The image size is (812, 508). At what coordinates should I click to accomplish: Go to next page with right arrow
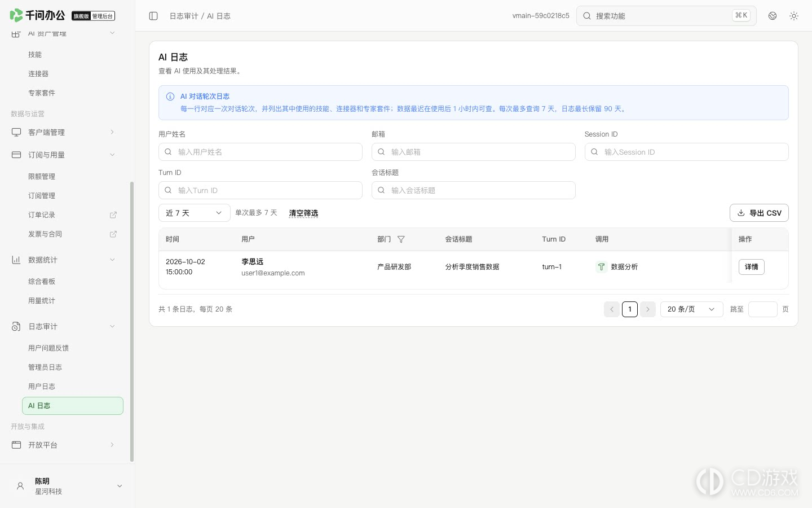coord(648,309)
